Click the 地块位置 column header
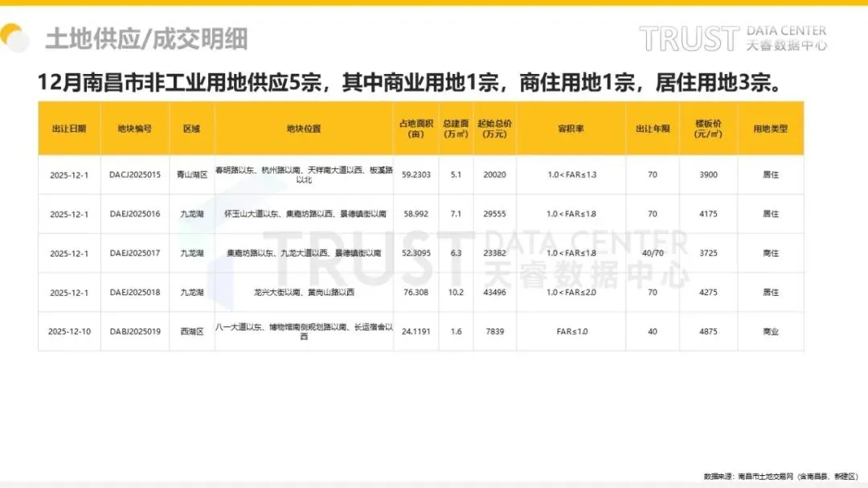The height and width of the screenshot is (488, 868). pyautogui.click(x=304, y=129)
